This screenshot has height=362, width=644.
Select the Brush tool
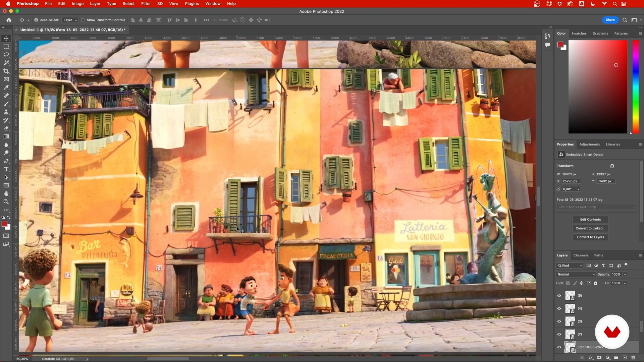[6, 104]
